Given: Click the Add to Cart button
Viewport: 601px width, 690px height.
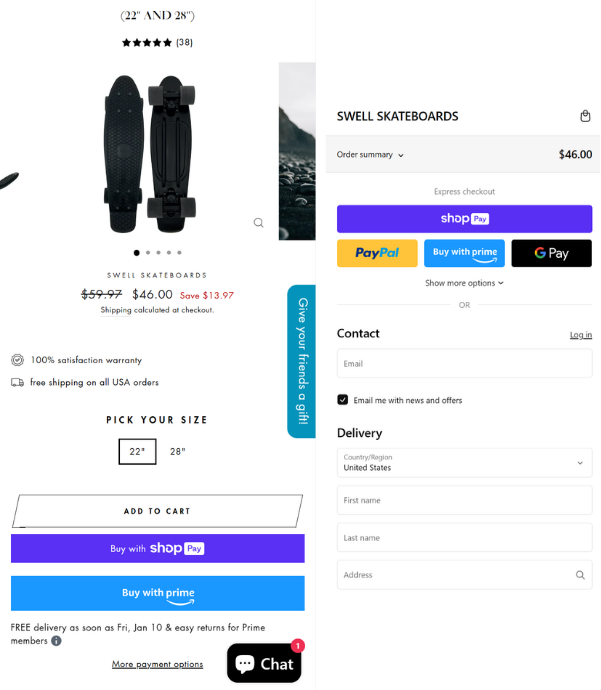Looking at the screenshot, I should pos(157,511).
